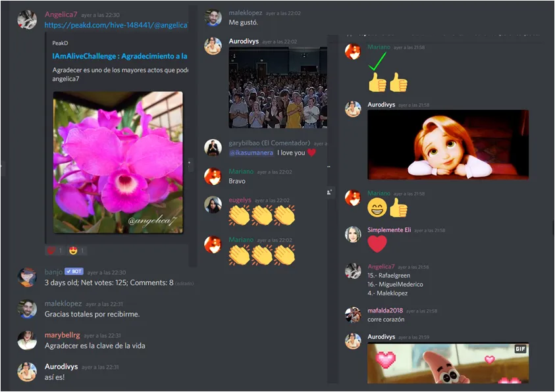Screen dimensions: 555x392
Task: Select the '3 days old; Net votes: 125' message
Action: pos(109,283)
